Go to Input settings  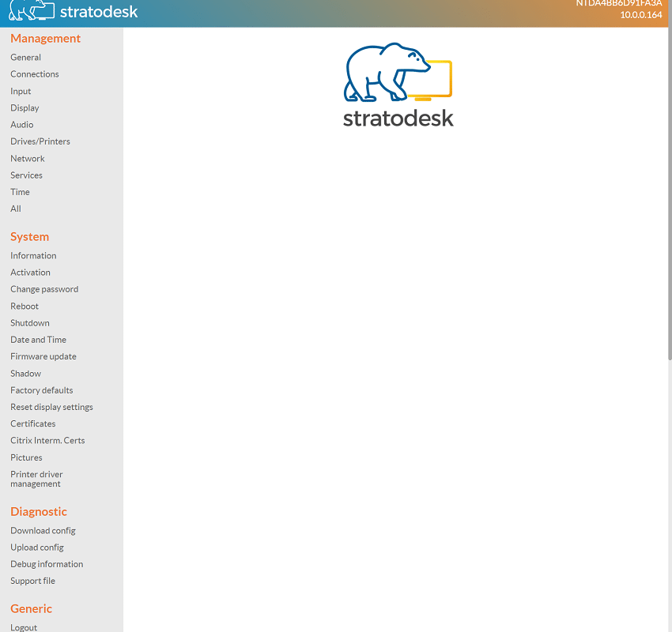[x=21, y=91]
